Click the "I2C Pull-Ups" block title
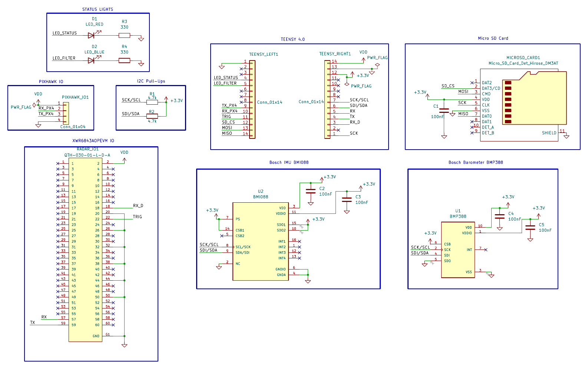Screen dimensions: 588x369 (x=151, y=81)
